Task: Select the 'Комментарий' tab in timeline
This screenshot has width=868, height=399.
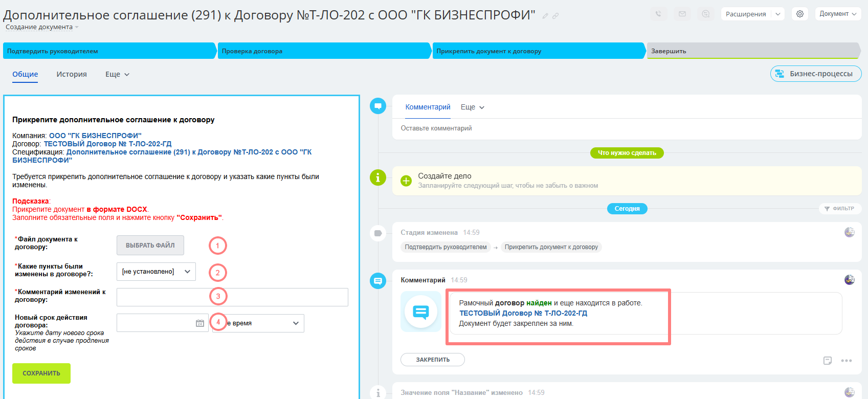Action: tap(428, 107)
